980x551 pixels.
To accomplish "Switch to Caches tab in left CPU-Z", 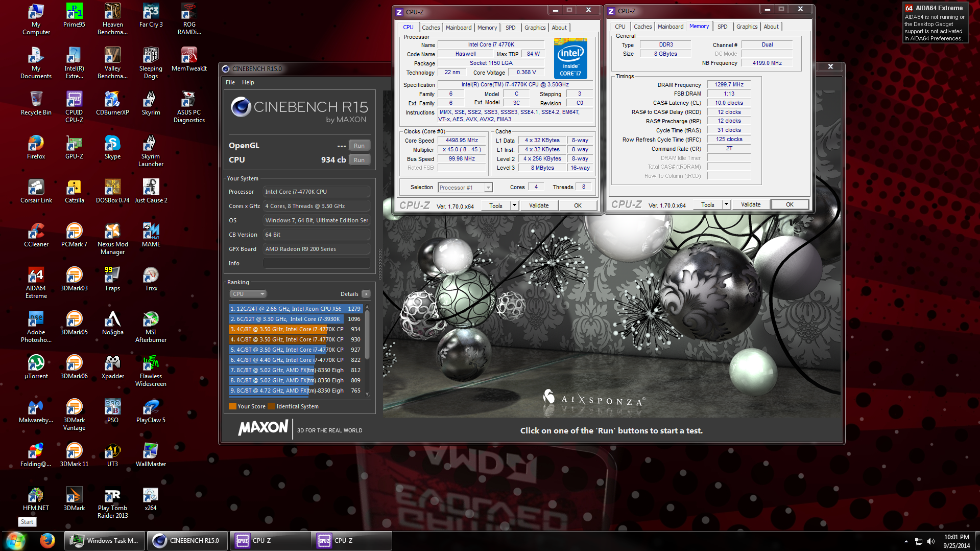I will coord(431,28).
